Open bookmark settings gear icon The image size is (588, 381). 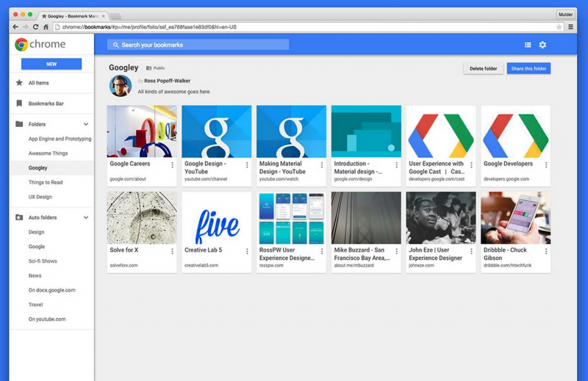coord(542,45)
